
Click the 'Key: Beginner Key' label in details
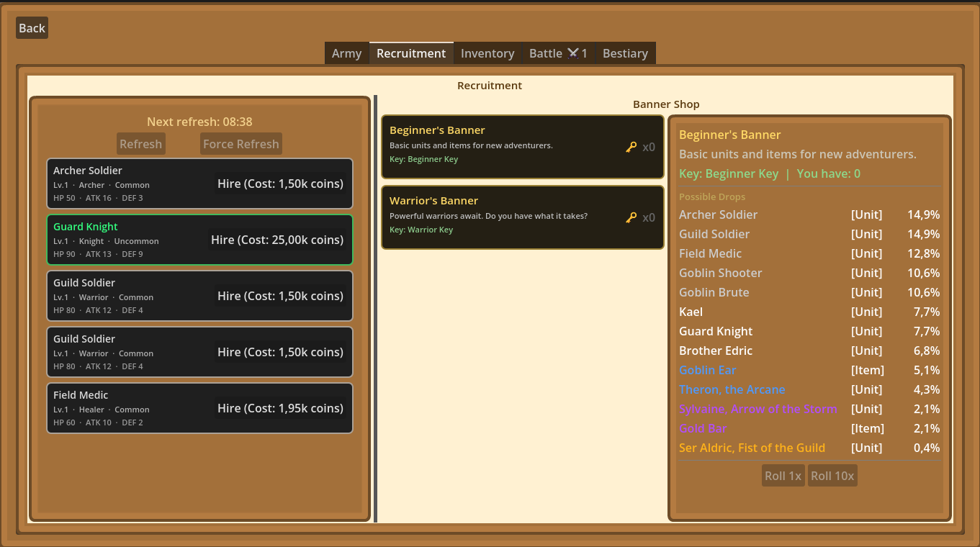tap(729, 173)
